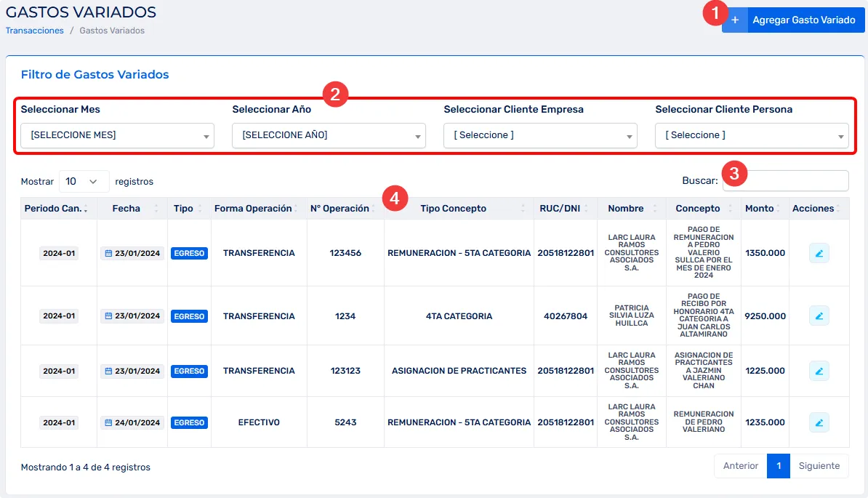Expand Seleccionar Cliente Empresa dropdown
The image size is (868, 498).
click(540, 135)
